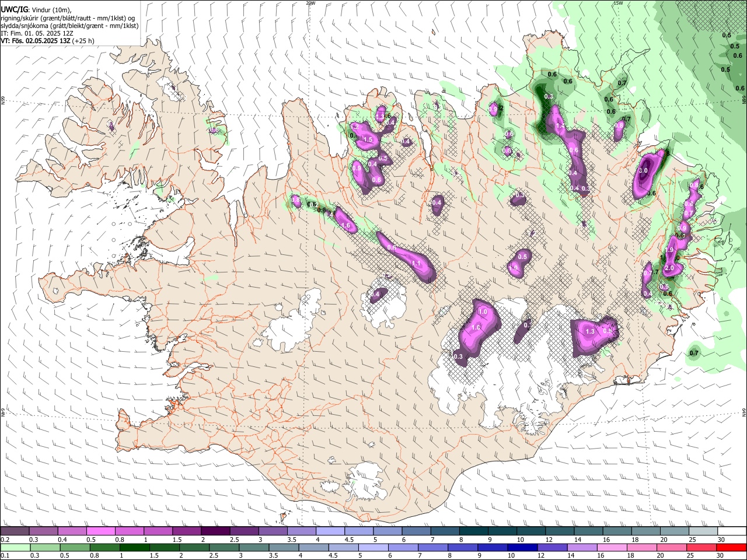This screenshot has height=560, width=747.
Task: Click the 'Vindur (10m)' label in header
Action: (x=51, y=10)
